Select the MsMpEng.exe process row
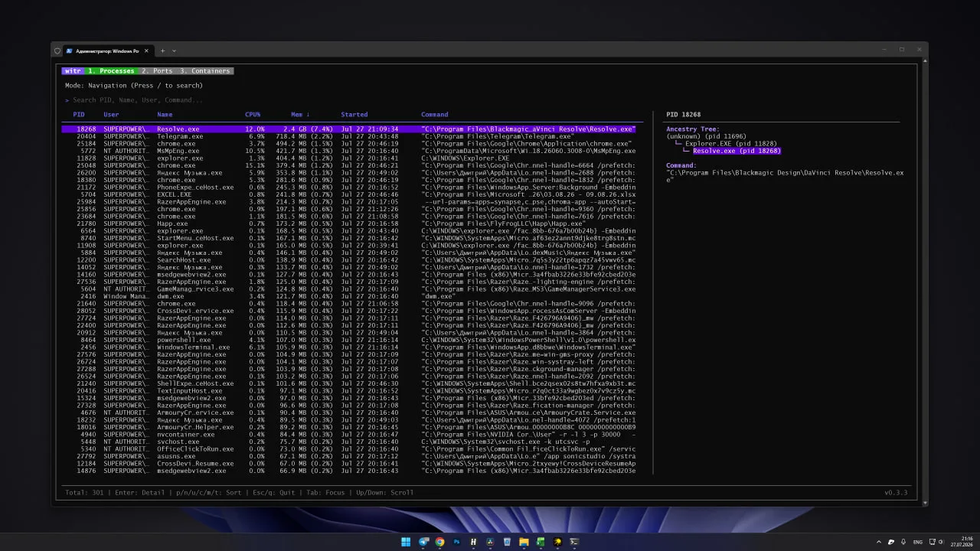This screenshot has width=980, height=551. [348, 151]
